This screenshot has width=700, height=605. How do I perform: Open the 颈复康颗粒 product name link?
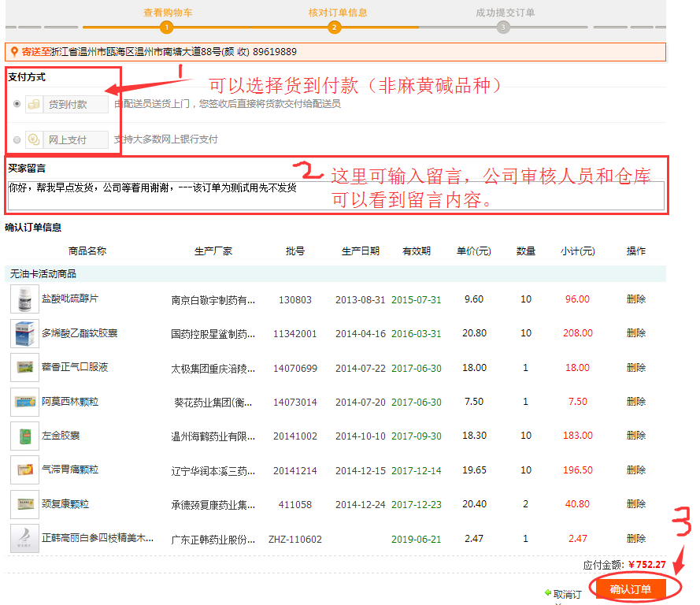pyautogui.click(x=65, y=503)
